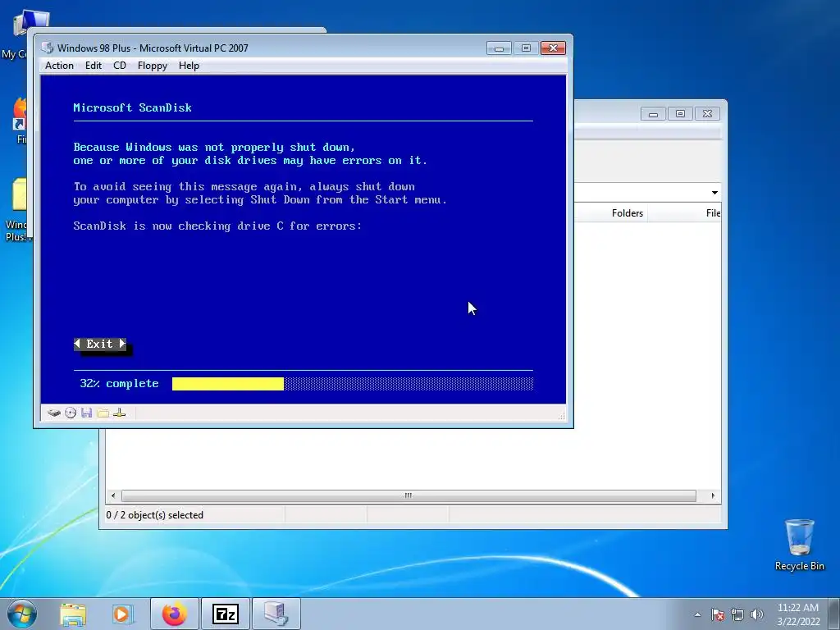Click the volume speaker tray icon
The height and width of the screenshot is (630, 840).
[757, 614]
